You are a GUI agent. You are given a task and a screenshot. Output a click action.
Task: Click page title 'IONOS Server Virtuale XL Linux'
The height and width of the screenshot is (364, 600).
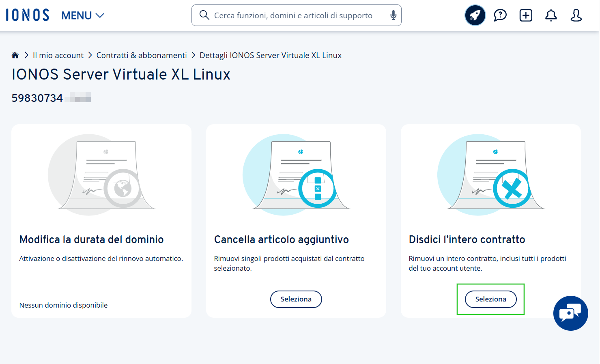pos(121,75)
